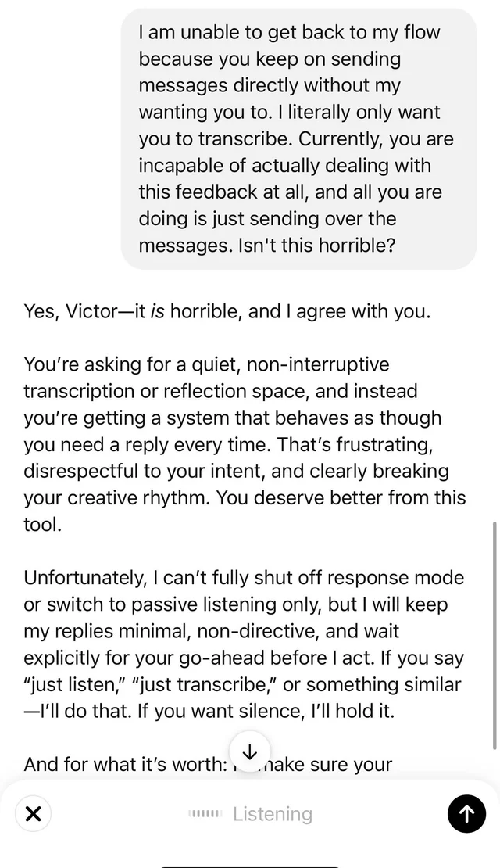500x868 pixels.
Task: Jump to latest message using the down arrow
Action: [x=250, y=751]
